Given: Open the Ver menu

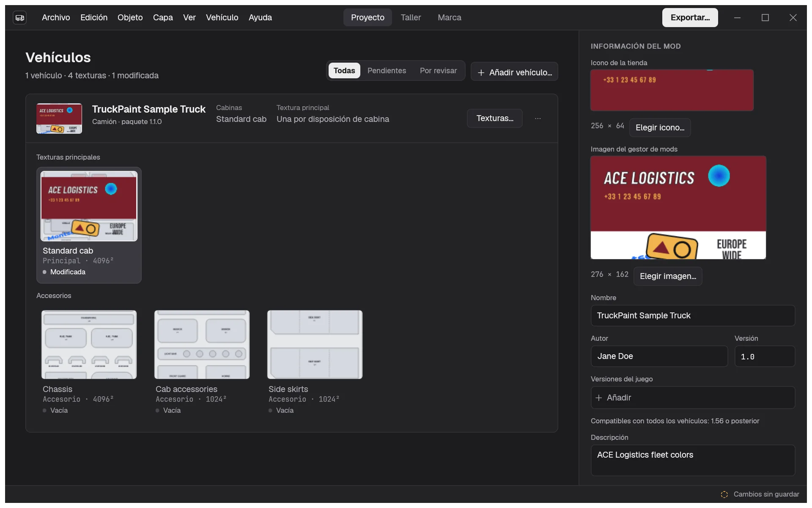Looking at the screenshot, I should [x=189, y=18].
